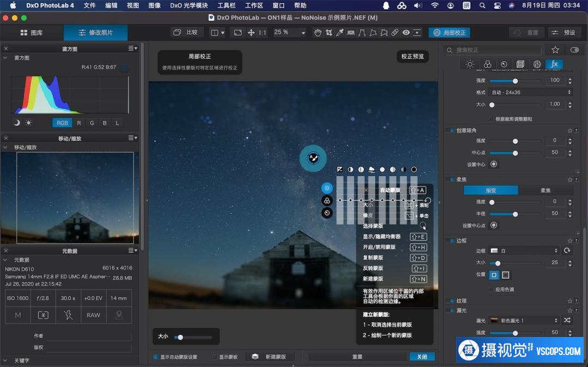Viewport: 588px width, 367px height.
Task: Open the 预设 presets button
Action: [564, 33]
